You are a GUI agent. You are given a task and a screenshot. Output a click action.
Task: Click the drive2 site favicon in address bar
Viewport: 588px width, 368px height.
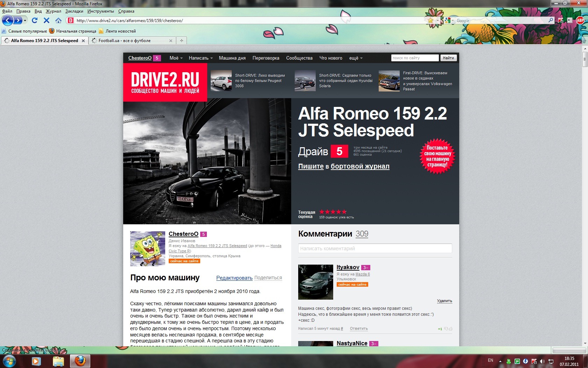tap(71, 20)
